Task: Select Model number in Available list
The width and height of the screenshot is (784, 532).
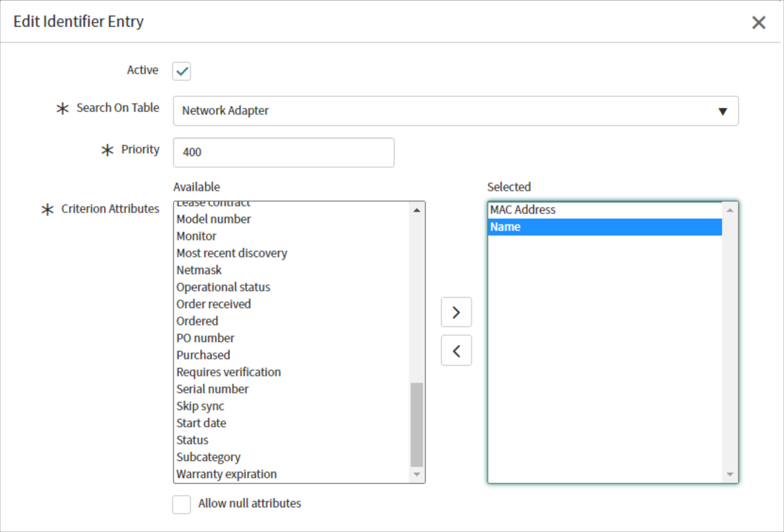Action: [x=292, y=219]
